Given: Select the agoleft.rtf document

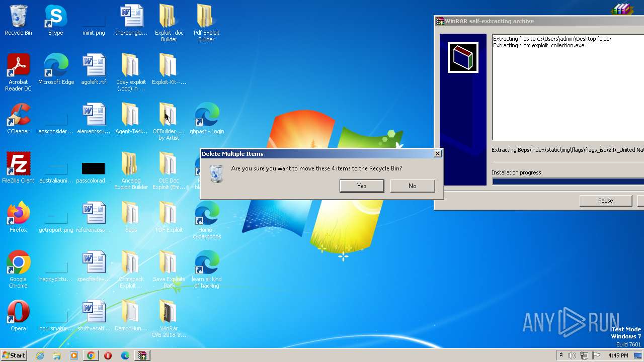Looking at the screenshot, I should pos(94,70).
